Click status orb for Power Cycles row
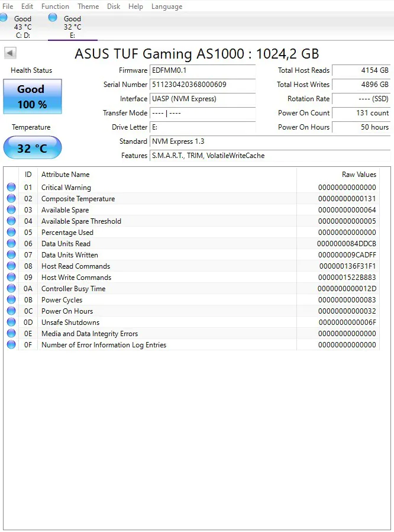The image size is (394, 532). (11, 299)
